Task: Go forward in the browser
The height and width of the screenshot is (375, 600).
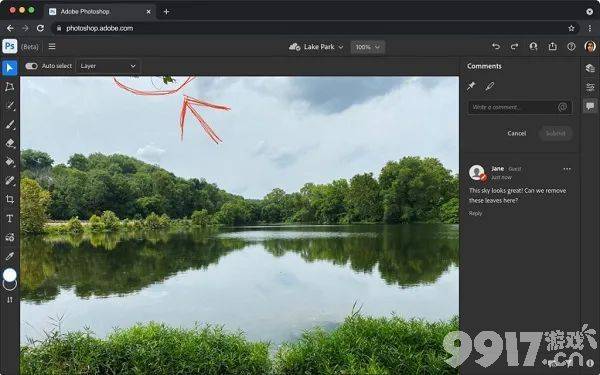Action: tap(25, 28)
